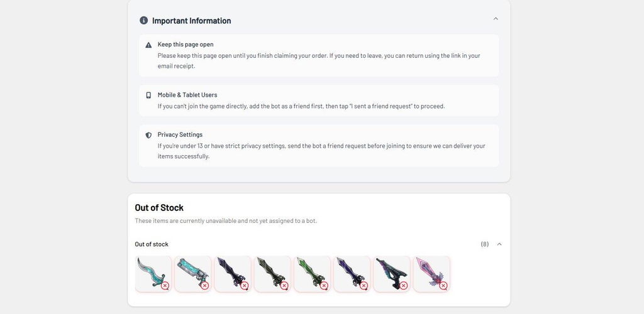The image size is (644, 314).
Task: Select the bright green knife thumbnail
Action: [x=312, y=274]
